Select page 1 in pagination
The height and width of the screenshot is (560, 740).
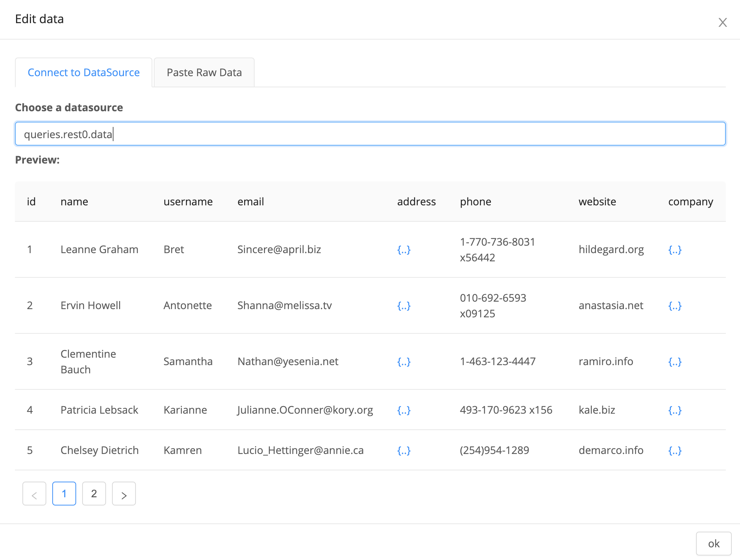64,494
